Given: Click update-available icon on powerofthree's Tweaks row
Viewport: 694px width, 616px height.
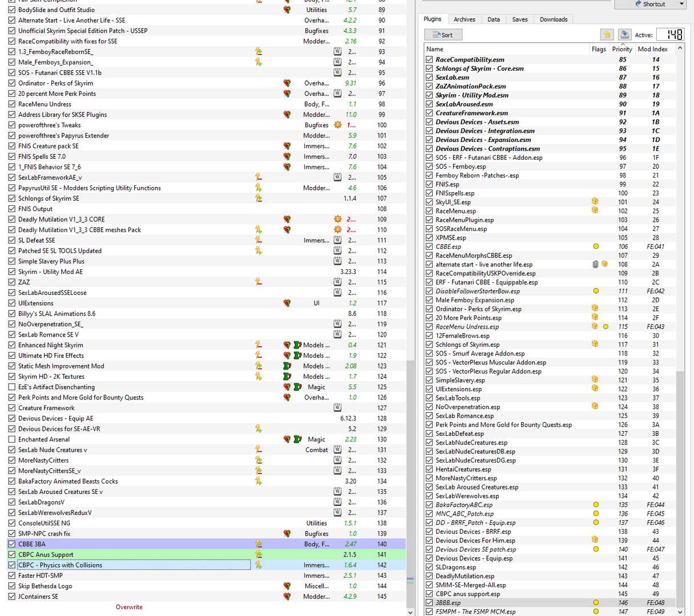Looking at the screenshot, I should [x=338, y=125].
